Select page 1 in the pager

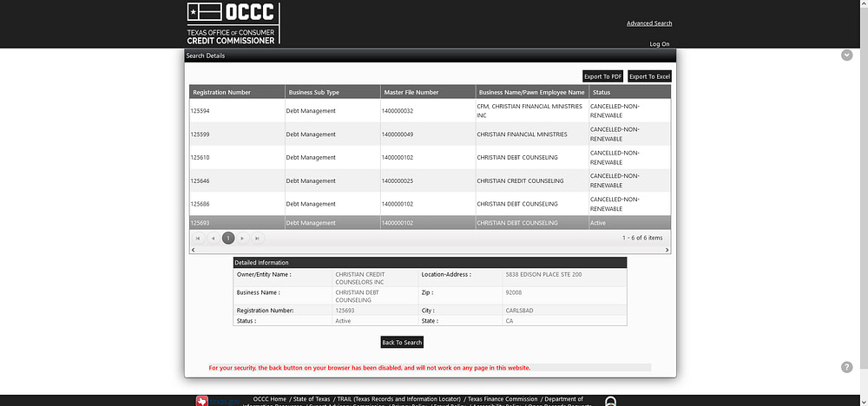tap(228, 238)
